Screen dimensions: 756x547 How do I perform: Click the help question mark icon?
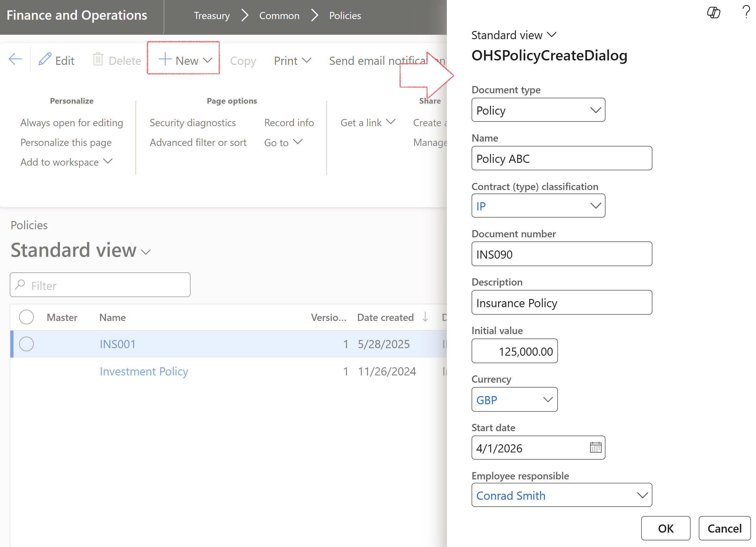[x=746, y=12]
